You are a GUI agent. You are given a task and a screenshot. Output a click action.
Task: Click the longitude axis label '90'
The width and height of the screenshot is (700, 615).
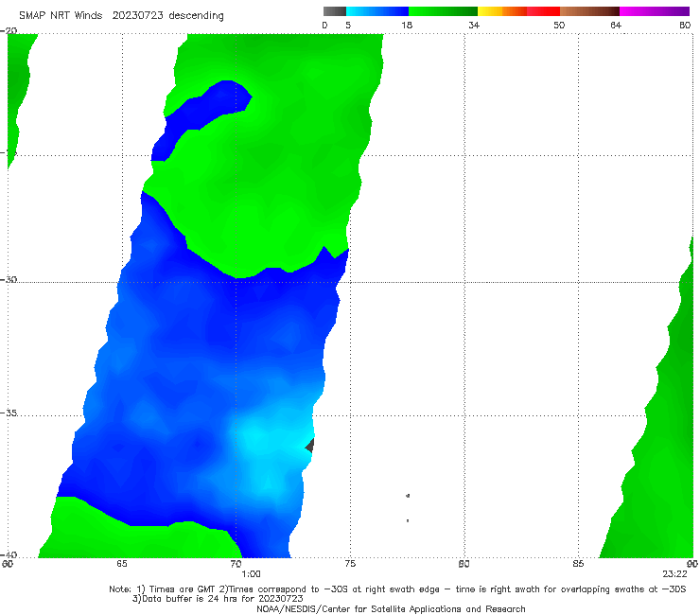(x=692, y=564)
